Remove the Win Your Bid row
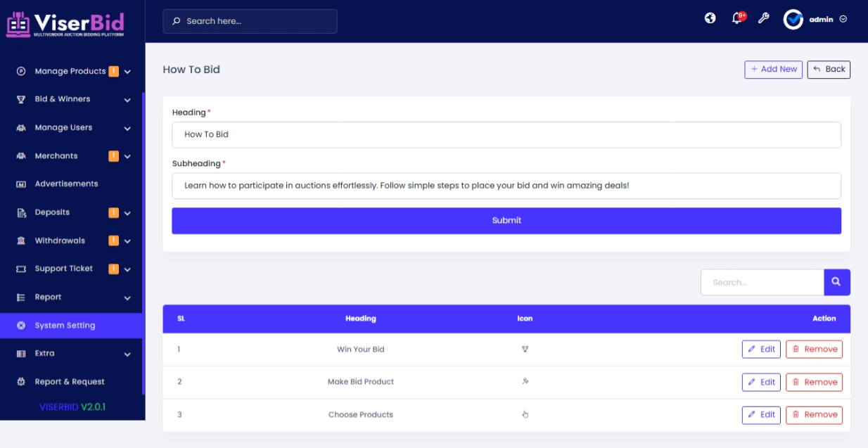 click(x=814, y=349)
